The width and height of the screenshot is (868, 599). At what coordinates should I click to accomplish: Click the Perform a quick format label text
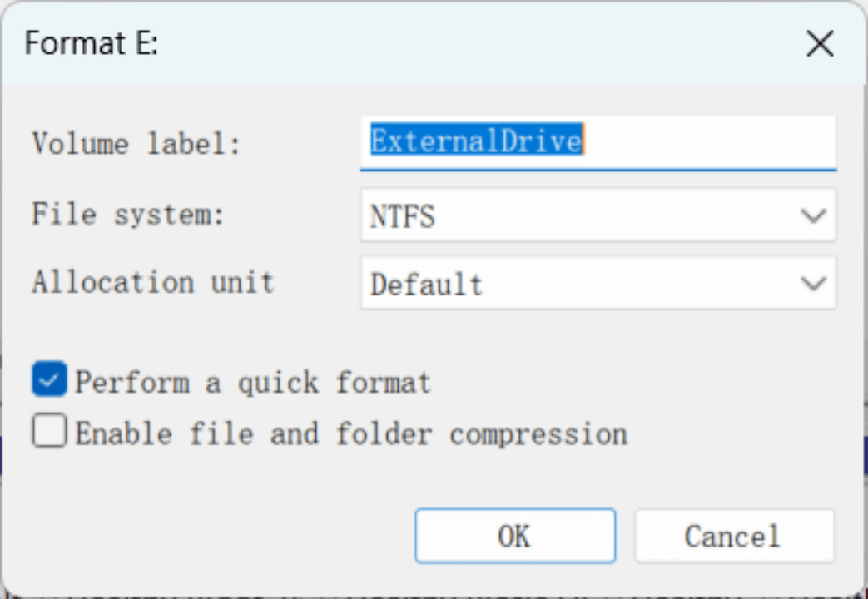[x=252, y=381]
